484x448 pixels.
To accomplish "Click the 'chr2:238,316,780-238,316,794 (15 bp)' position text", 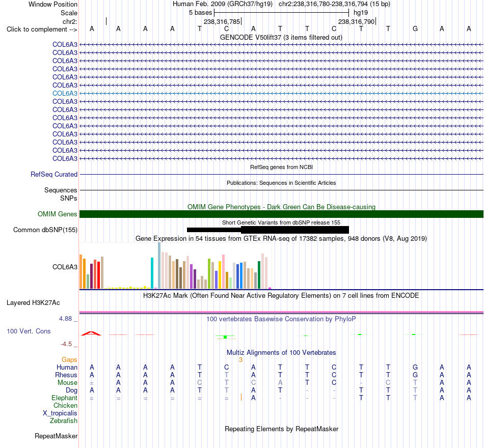I will [334, 4].
